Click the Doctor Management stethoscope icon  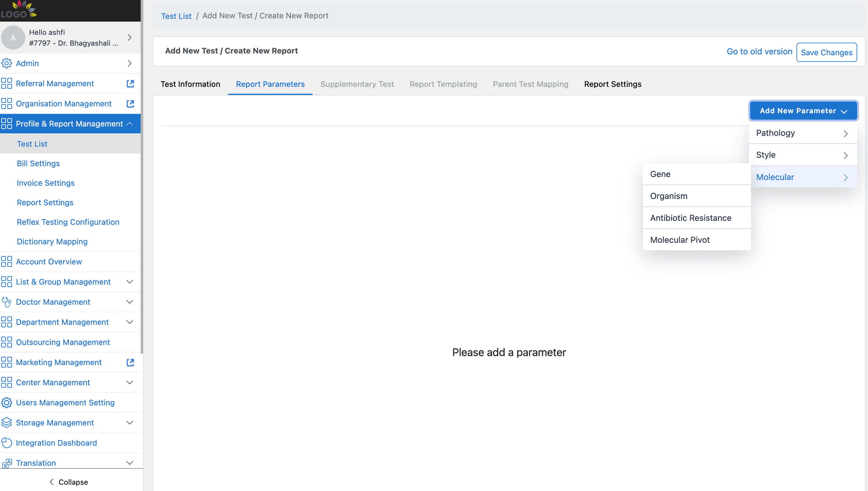coord(6,302)
